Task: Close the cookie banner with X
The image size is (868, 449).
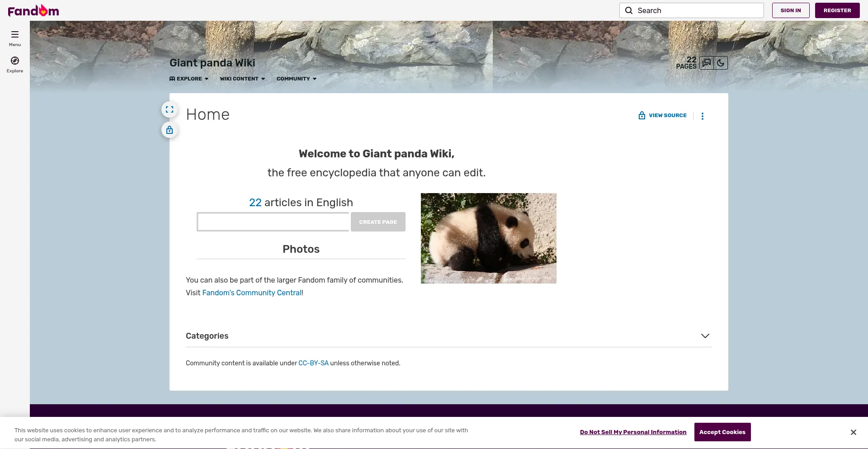Action: (853, 432)
